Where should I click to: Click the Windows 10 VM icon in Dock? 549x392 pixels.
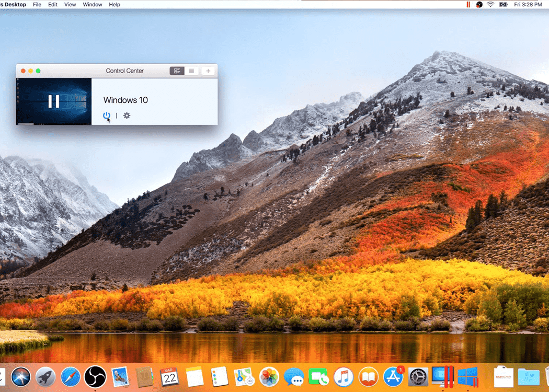pos(467,376)
